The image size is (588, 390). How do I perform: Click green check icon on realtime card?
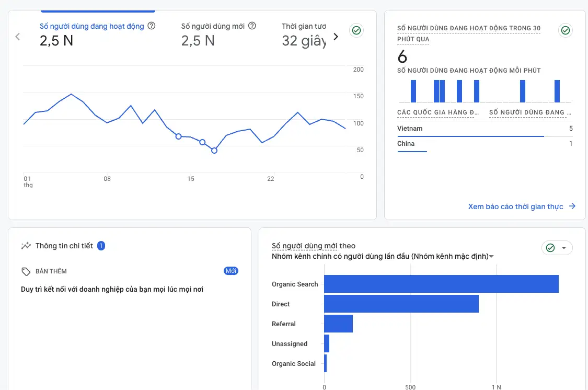pyautogui.click(x=565, y=30)
